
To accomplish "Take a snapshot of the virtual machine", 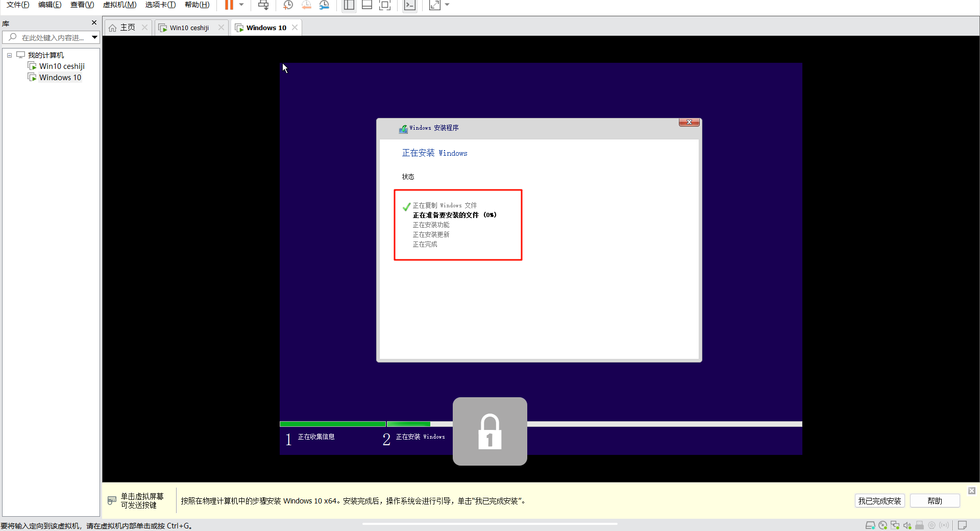I will (x=288, y=5).
